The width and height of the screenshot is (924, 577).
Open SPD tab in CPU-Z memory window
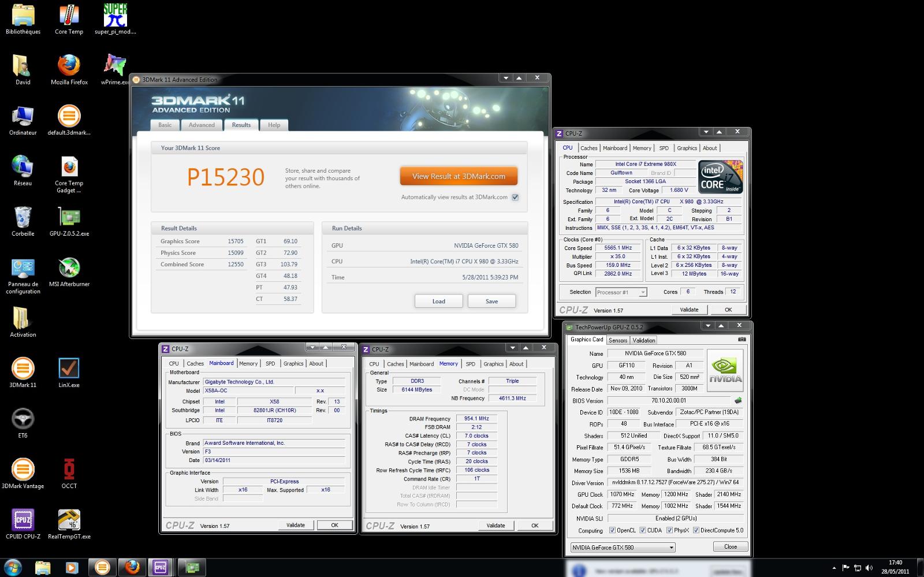tap(471, 364)
